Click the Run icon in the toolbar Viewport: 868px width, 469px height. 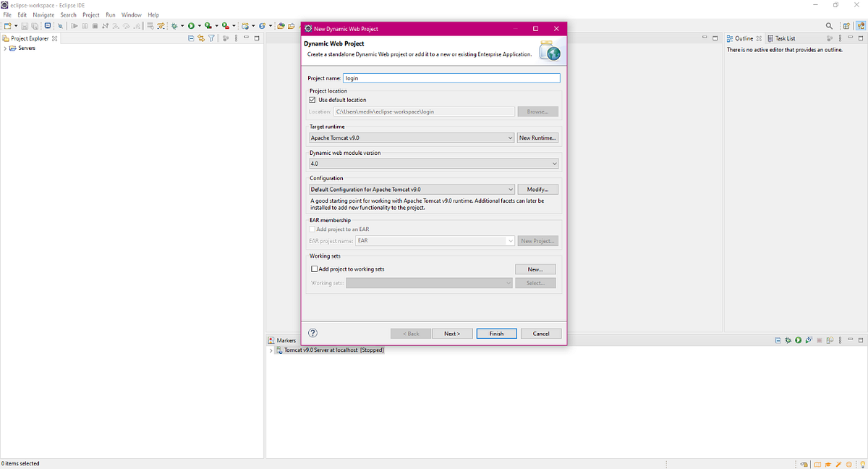point(191,25)
